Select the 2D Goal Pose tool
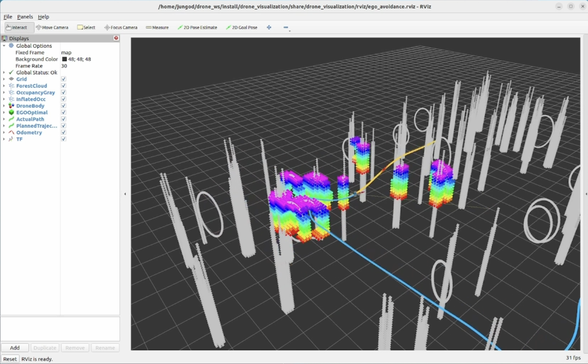Image resolution: width=588 pixels, height=364 pixels. (241, 27)
